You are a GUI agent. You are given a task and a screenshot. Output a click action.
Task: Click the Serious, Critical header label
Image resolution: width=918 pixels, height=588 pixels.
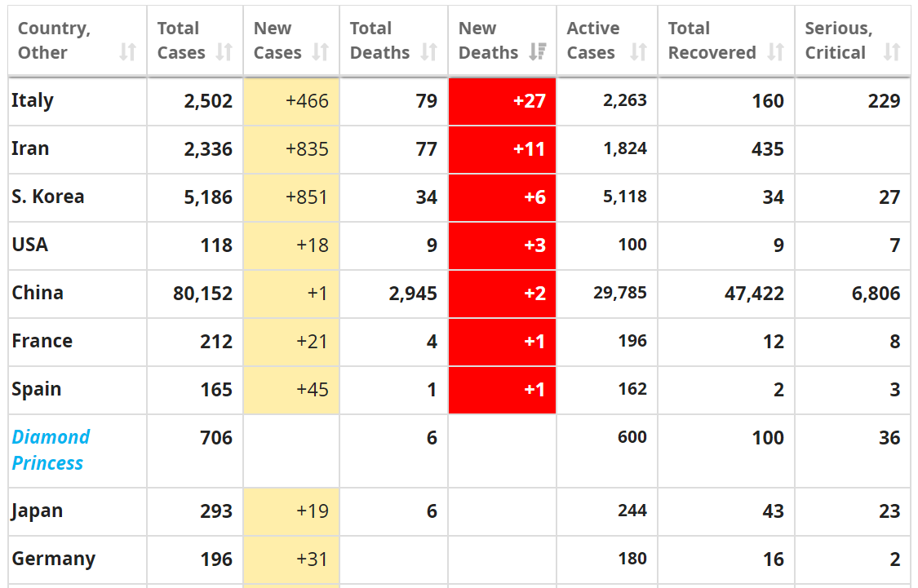point(838,41)
